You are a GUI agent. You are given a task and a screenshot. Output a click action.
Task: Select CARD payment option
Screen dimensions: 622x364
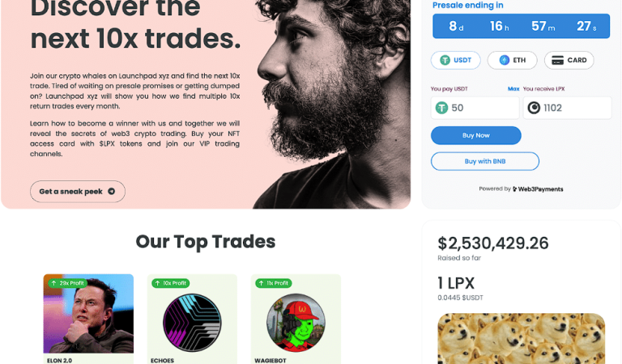(x=569, y=60)
